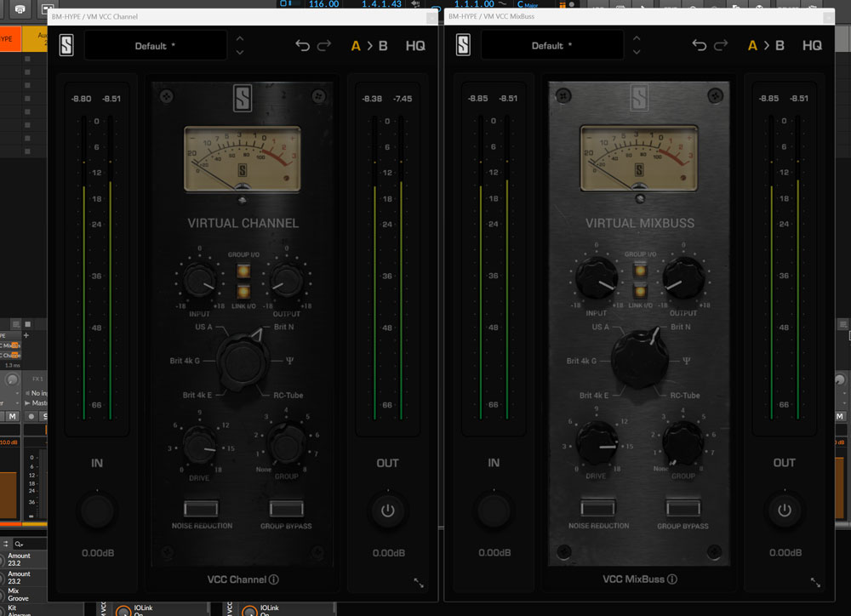Viewport: 851px width, 616px height.
Task: Open the VCC MixBuss info icon
Action: pos(672,579)
